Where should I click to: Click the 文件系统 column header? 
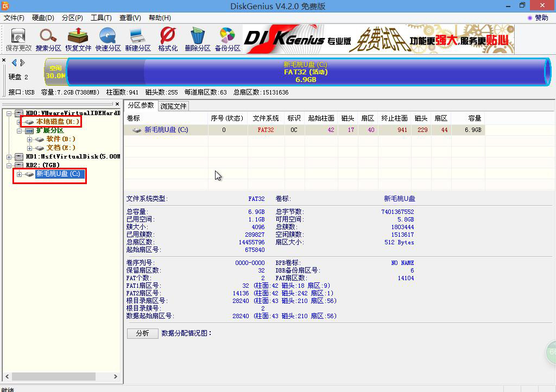pyautogui.click(x=266, y=118)
